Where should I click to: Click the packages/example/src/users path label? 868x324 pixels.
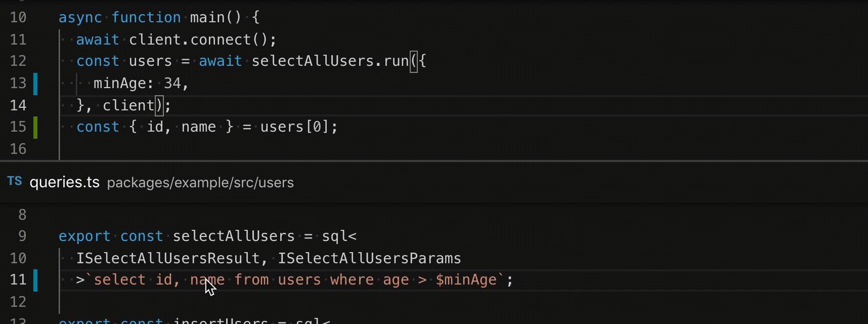[200, 183]
